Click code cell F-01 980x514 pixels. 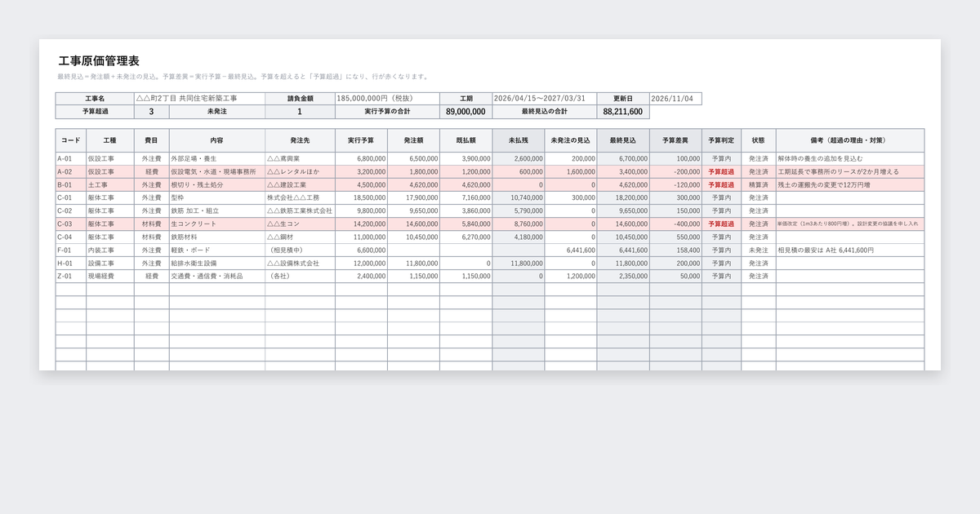click(71, 250)
